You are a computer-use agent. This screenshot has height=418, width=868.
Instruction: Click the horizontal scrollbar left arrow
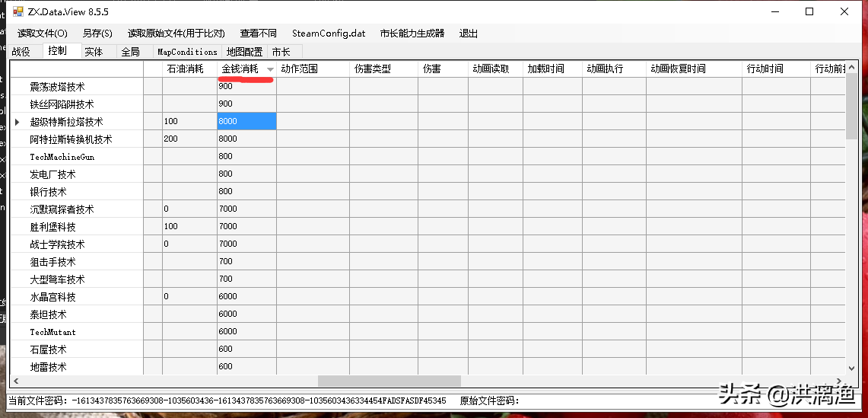click(17, 381)
